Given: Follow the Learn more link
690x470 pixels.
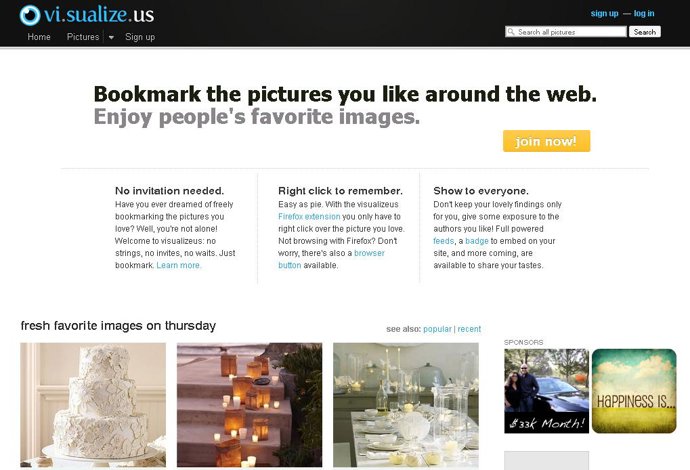Looking at the screenshot, I should pos(179,265).
